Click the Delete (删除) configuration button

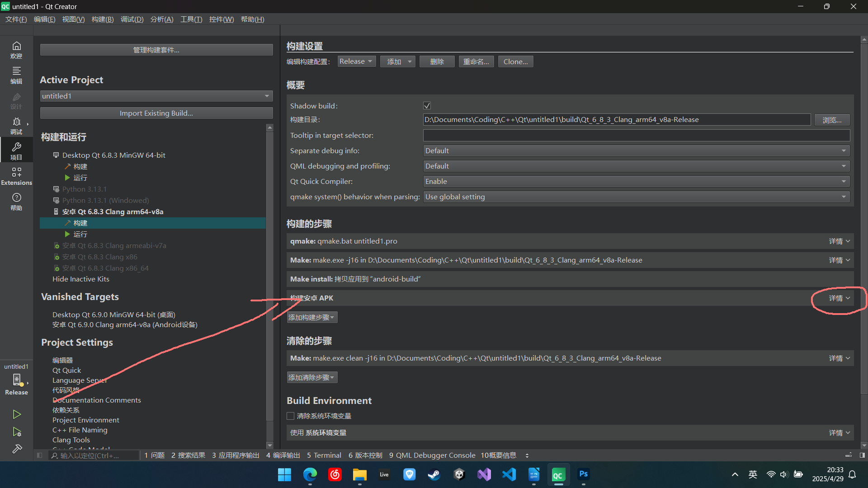(437, 61)
